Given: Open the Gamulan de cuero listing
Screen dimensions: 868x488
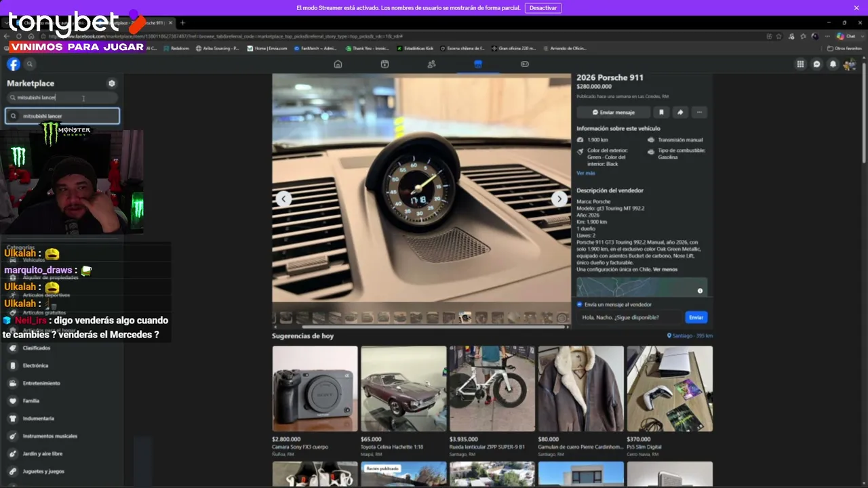Looking at the screenshot, I should pyautogui.click(x=580, y=401).
